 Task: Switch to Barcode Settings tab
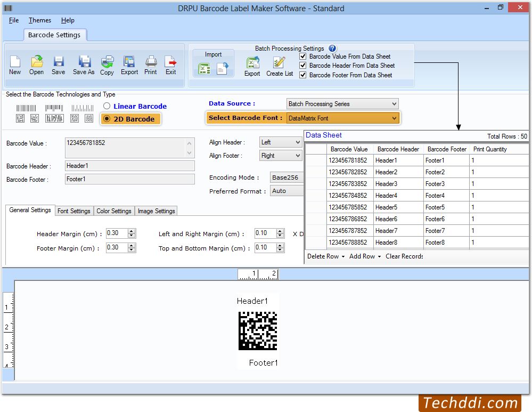[x=54, y=35]
